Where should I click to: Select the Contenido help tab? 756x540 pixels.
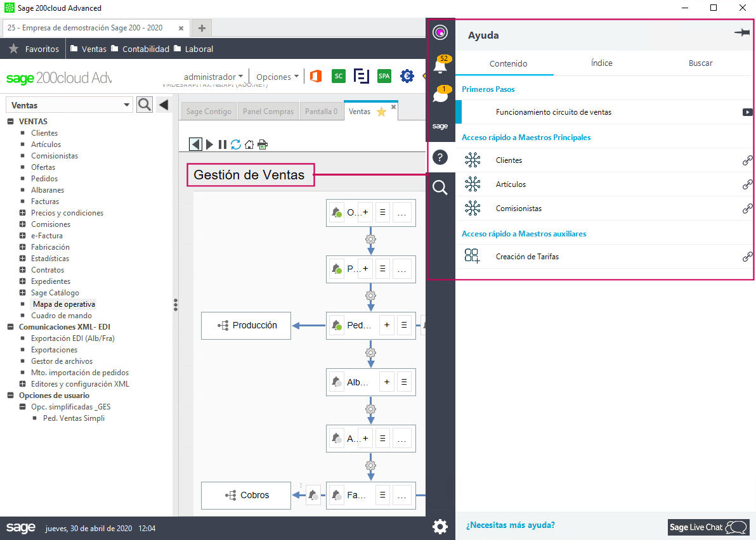tap(508, 63)
